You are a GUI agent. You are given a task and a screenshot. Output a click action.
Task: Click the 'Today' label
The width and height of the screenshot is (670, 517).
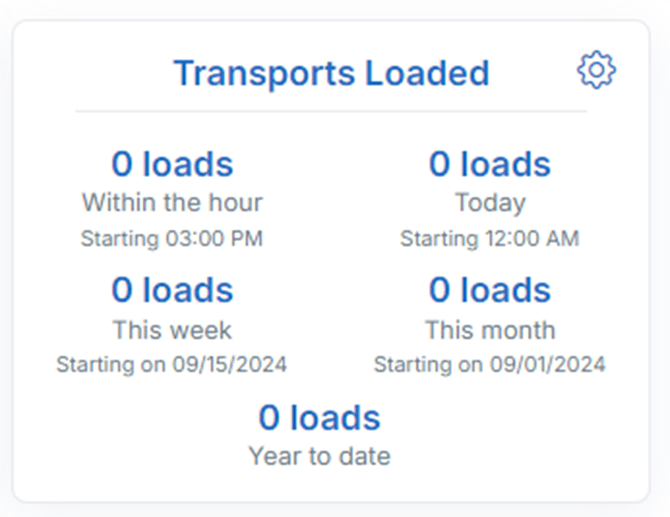pyautogui.click(x=490, y=203)
